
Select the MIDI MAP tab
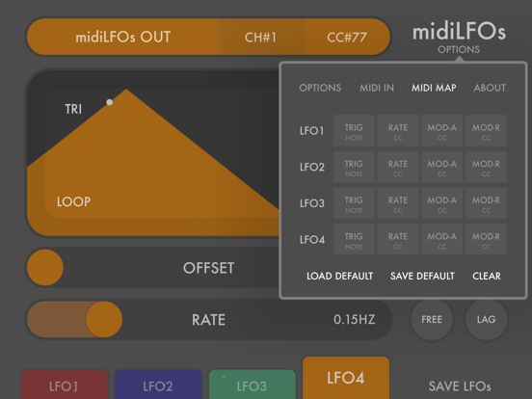434,88
